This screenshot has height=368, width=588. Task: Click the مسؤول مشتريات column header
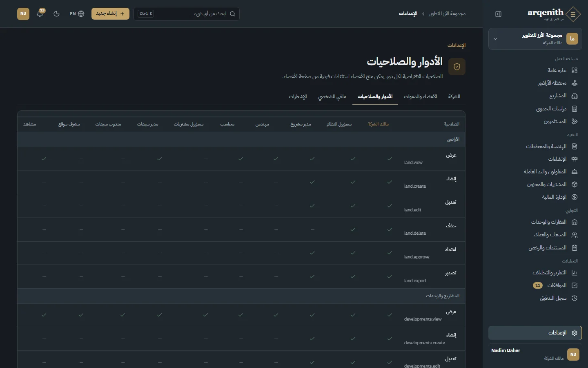click(189, 124)
